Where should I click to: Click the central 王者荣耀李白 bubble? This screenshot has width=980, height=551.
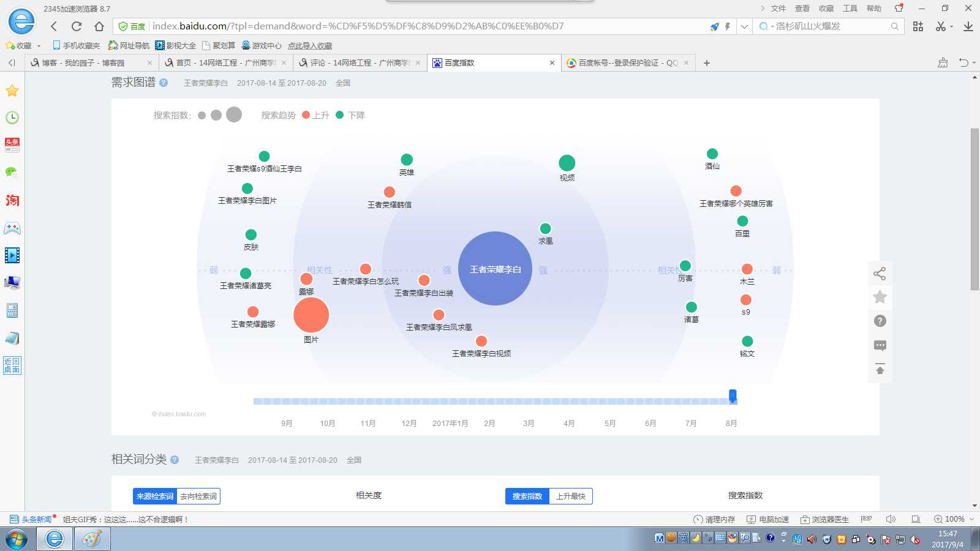pos(495,269)
